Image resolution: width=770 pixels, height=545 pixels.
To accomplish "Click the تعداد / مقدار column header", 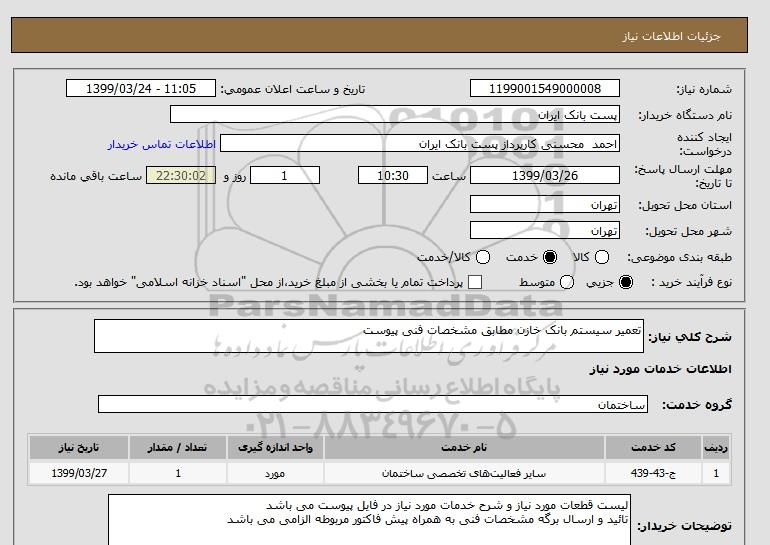I will 178,447.
